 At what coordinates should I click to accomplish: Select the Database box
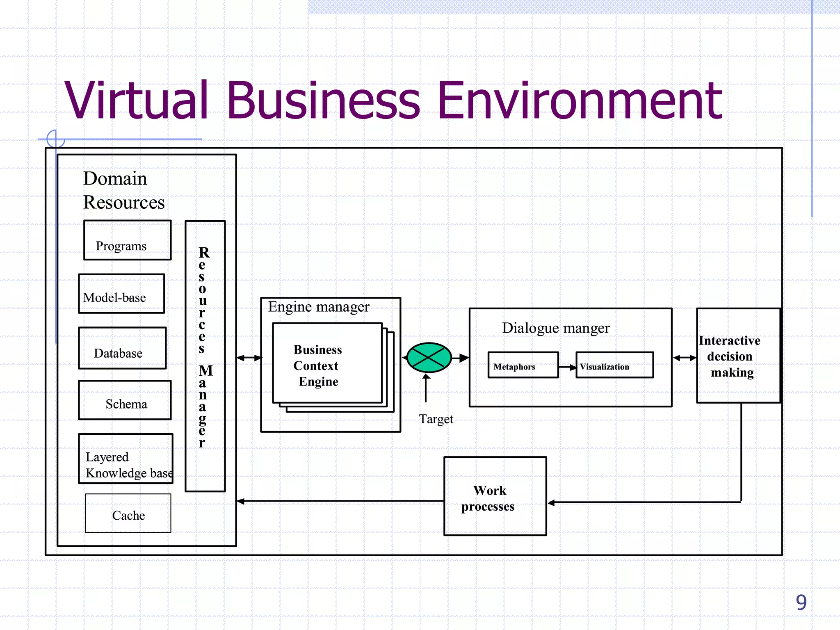[122, 348]
